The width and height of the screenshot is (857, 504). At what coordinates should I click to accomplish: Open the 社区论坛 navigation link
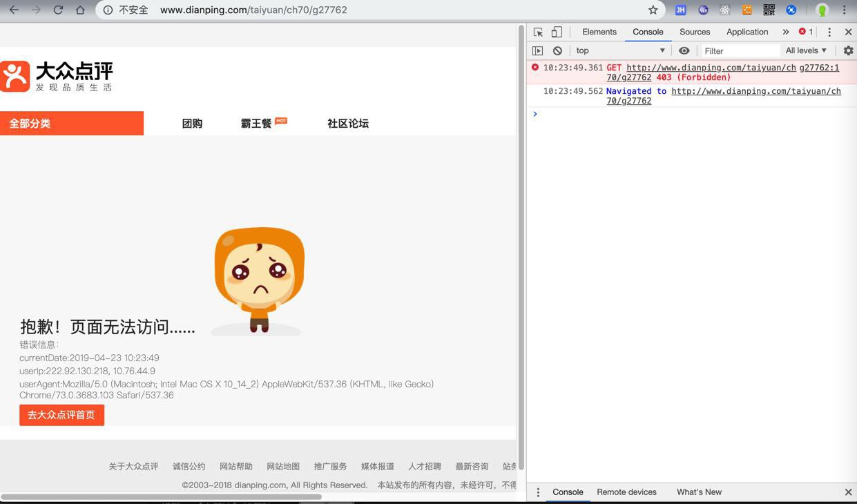coord(348,124)
